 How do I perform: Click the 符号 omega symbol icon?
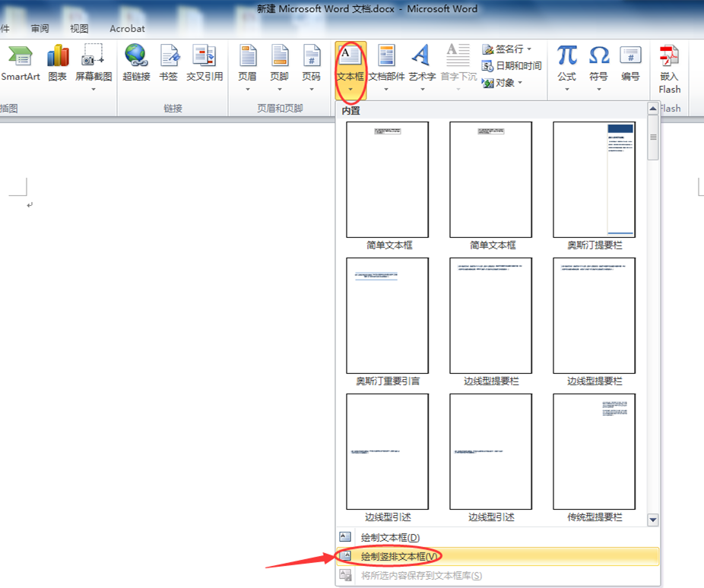[x=598, y=55]
